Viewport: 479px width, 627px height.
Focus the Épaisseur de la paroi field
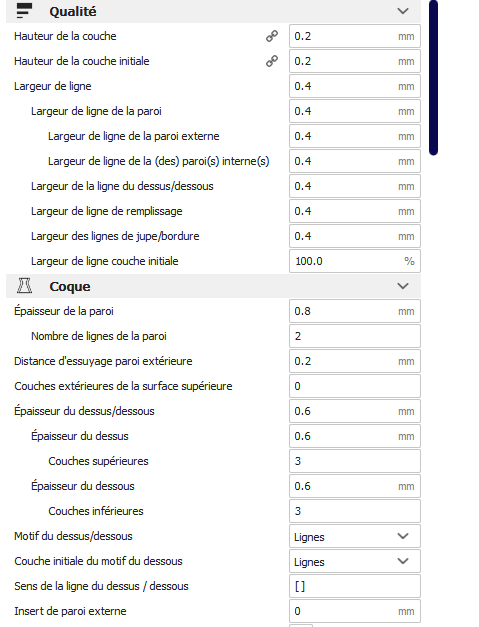click(355, 311)
